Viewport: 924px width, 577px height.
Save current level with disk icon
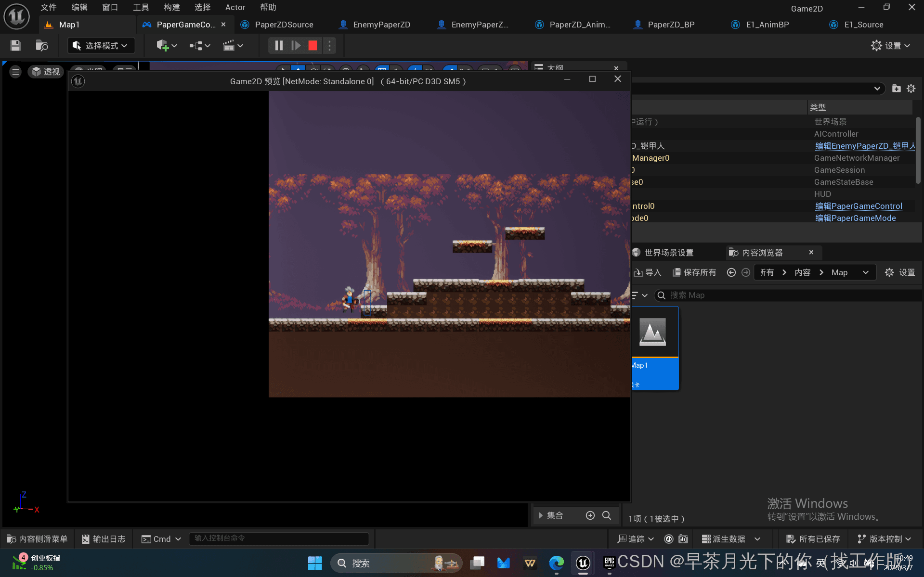point(15,46)
